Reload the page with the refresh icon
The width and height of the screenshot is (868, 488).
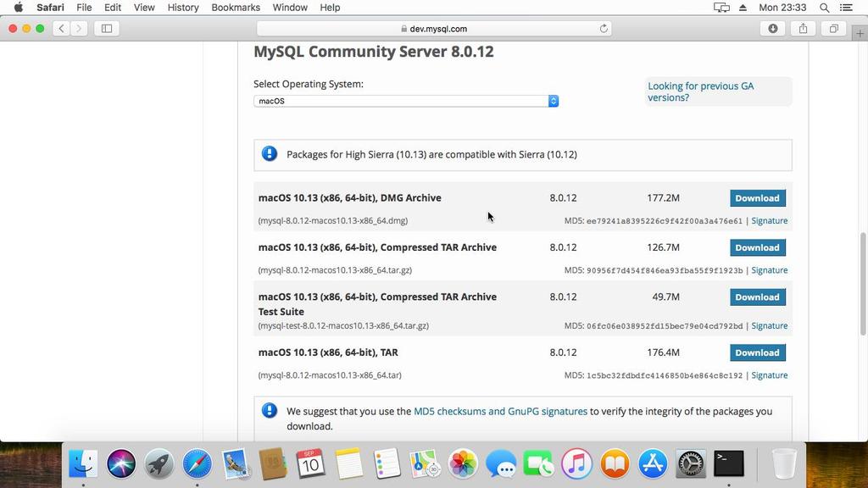(x=604, y=29)
